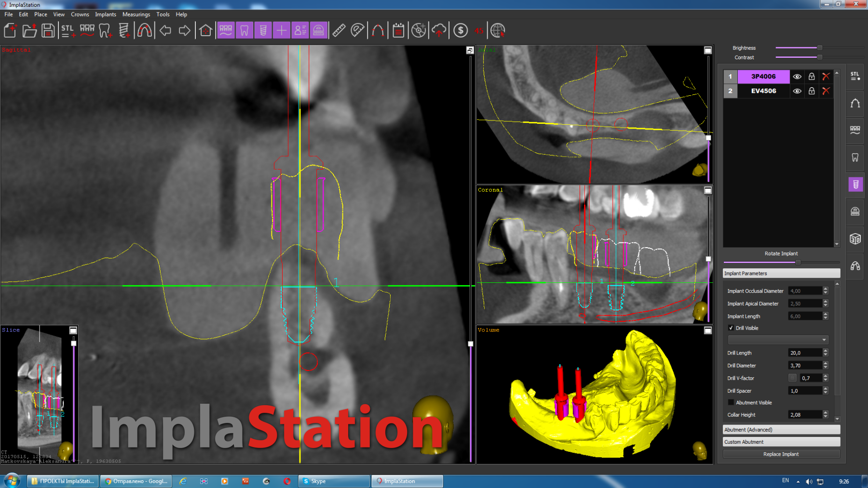Click the calendar report icon
868x488 pixels.
pyautogui.click(x=398, y=30)
